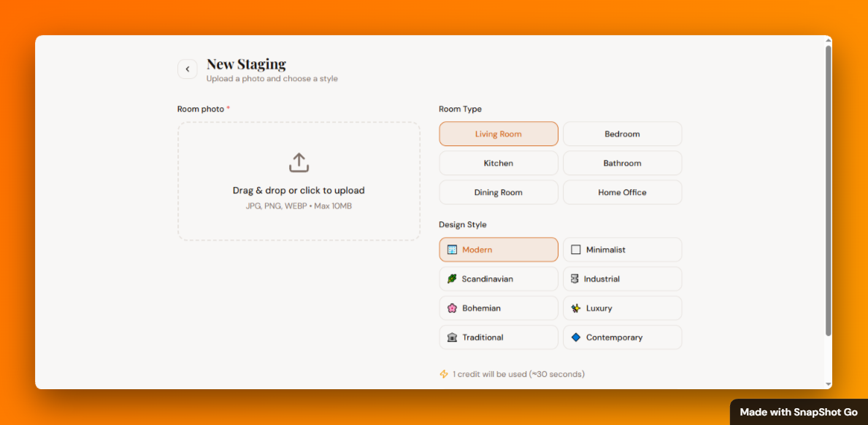This screenshot has height=425, width=868.
Task: Click the Contemporary diamond icon
Action: click(x=577, y=337)
